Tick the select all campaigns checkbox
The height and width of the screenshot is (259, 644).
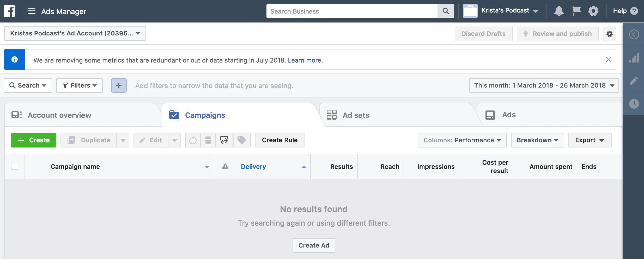pyautogui.click(x=15, y=166)
